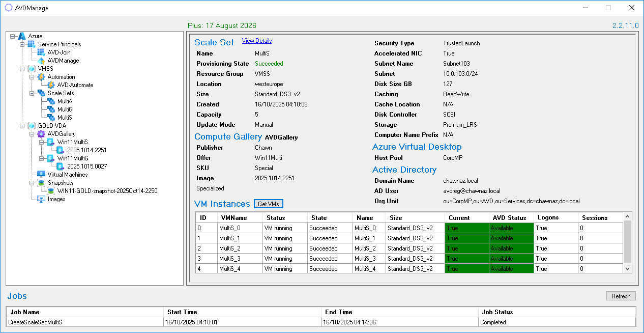Open the View Details link

pyautogui.click(x=256, y=41)
